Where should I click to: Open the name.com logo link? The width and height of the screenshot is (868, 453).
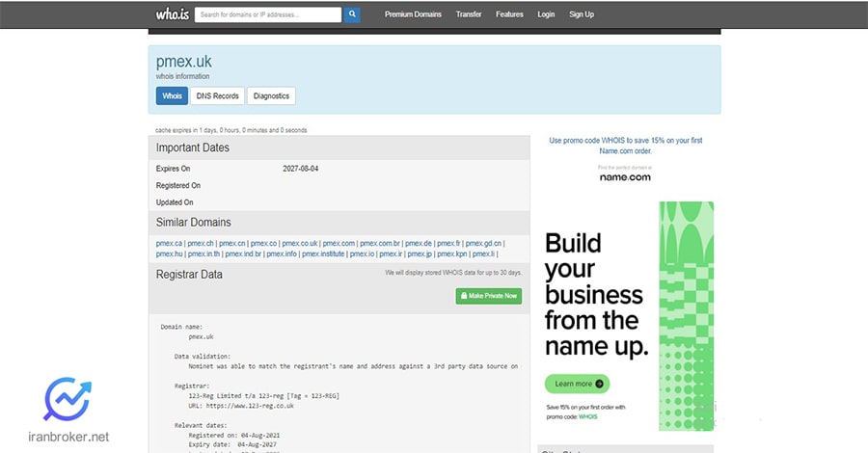coord(625,177)
